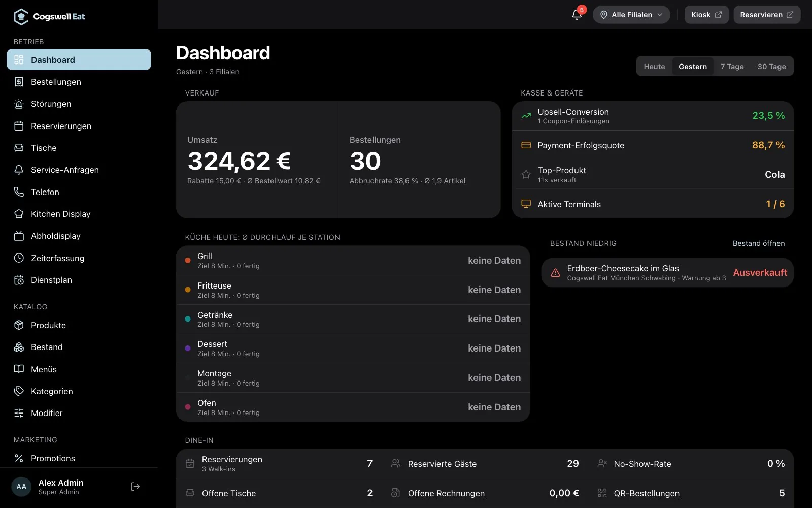
Task: Click the Reservieren button
Action: (767, 15)
